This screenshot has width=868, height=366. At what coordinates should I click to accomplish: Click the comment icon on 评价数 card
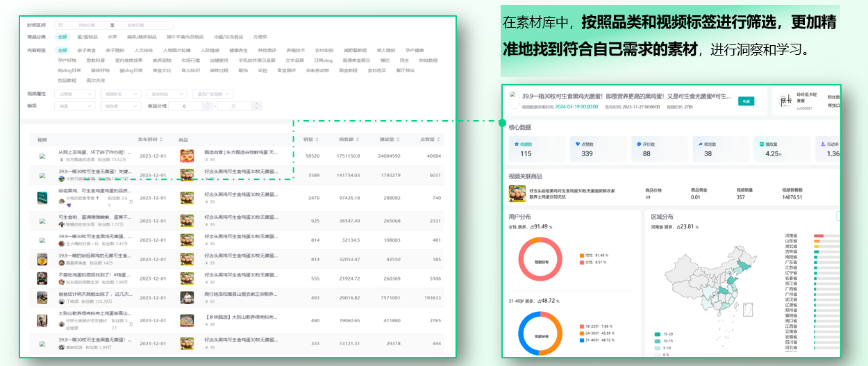pyautogui.click(x=638, y=143)
